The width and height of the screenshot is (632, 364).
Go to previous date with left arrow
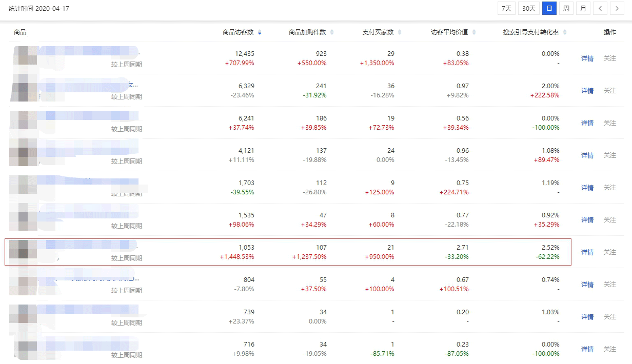pos(600,8)
